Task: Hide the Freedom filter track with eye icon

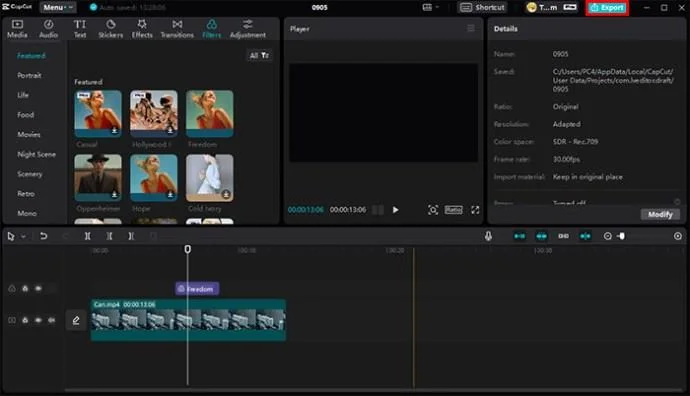Action: point(38,289)
